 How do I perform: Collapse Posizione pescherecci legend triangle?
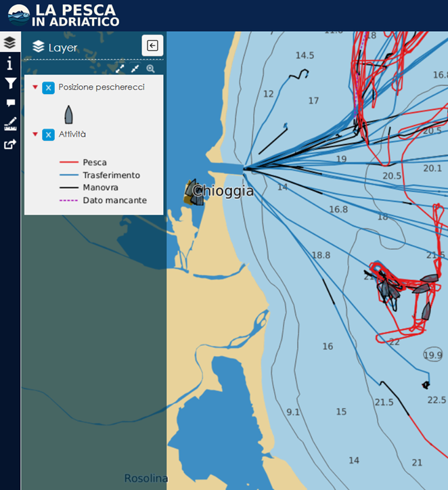35,87
